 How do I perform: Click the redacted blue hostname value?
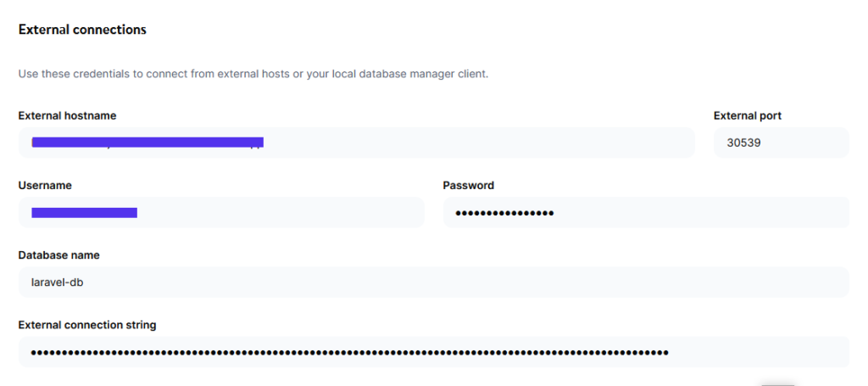(147, 142)
